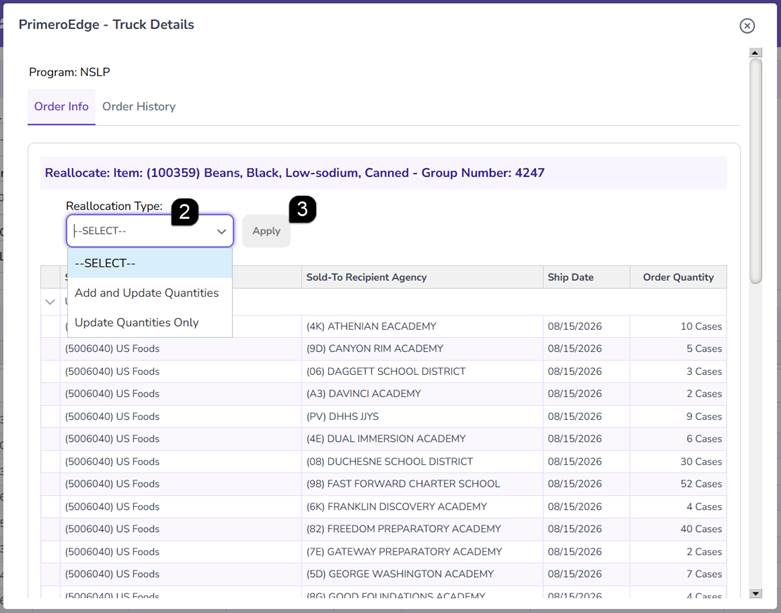781x613 pixels.
Task: Click the 10 Cases quantity cell
Action: pos(678,327)
